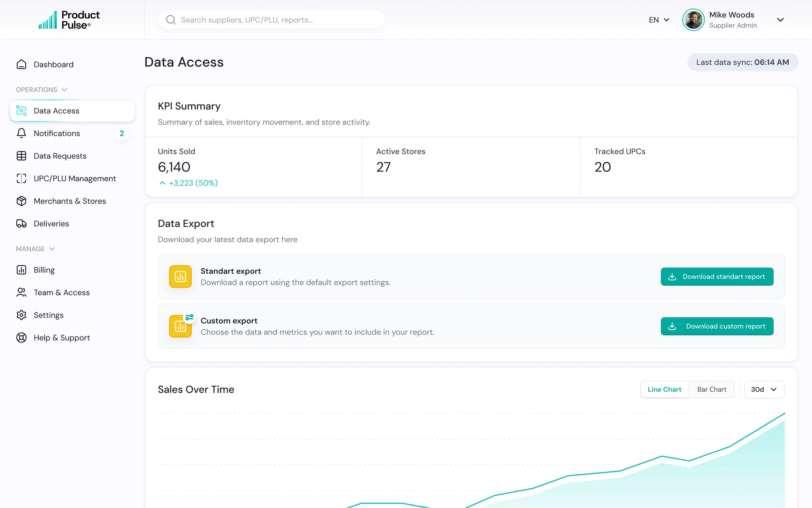
Task: Focus the suppliers search field
Action: click(271, 20)
